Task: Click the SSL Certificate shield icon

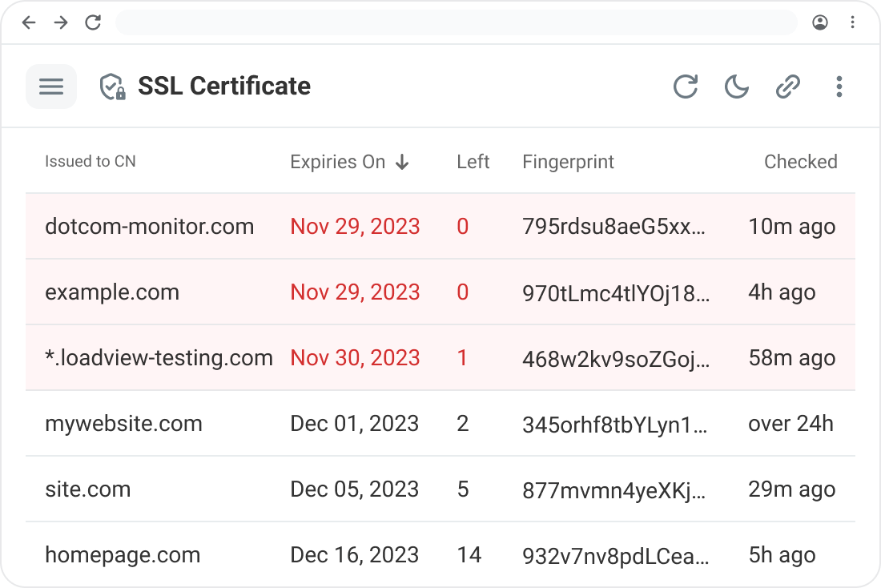Action: [112, 87]
